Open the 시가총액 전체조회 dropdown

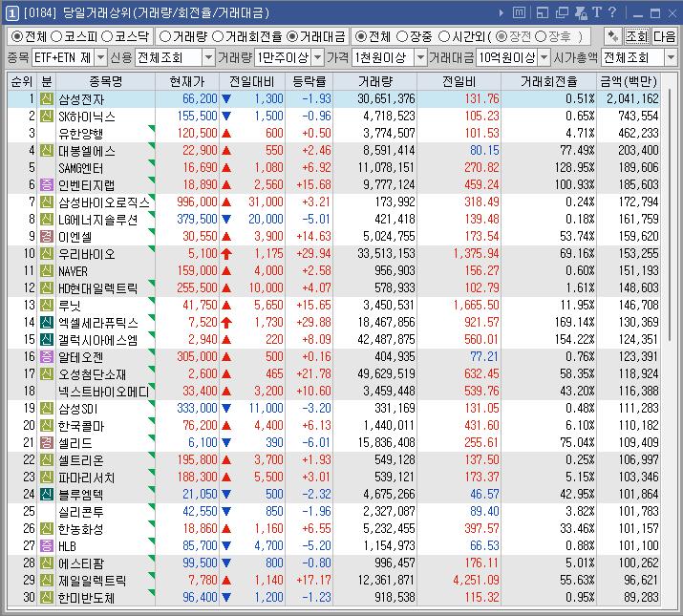pos(671,57)
